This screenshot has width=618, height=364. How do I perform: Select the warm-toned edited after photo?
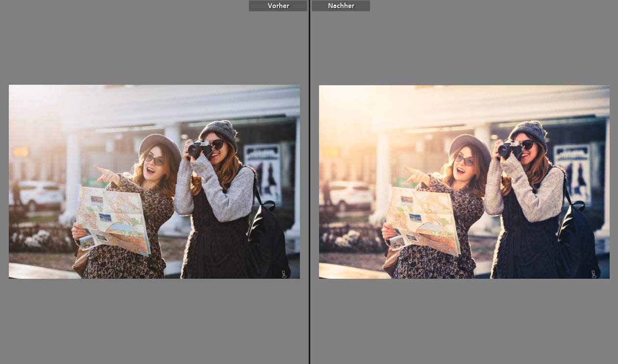(464, 182)
